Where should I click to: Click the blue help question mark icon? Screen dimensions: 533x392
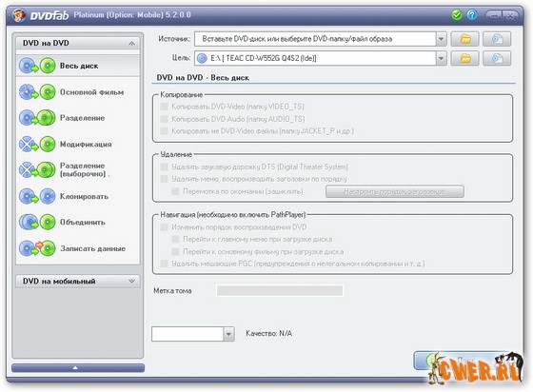click(472, 15)
